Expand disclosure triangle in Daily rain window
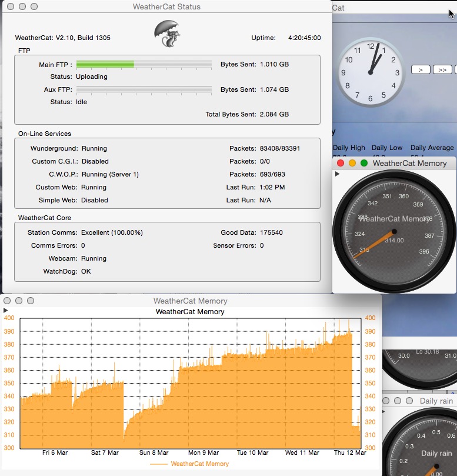This screenshot has width=457, height=476. 383,412
